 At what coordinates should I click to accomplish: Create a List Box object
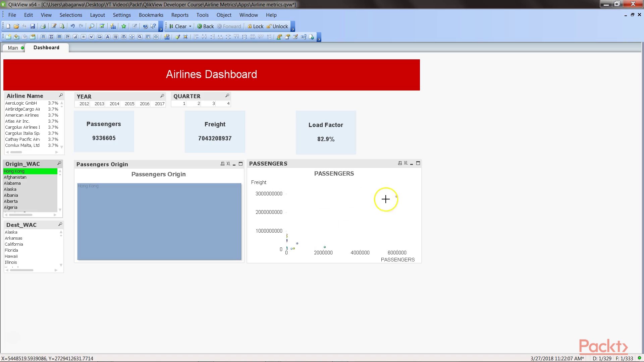(x=43, y=37)
